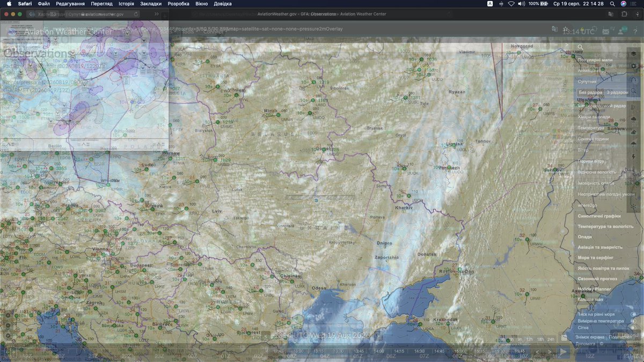This screenshot has height=362, width=644.
Task: Click the star favorites icon
Action: coord(565,29)
